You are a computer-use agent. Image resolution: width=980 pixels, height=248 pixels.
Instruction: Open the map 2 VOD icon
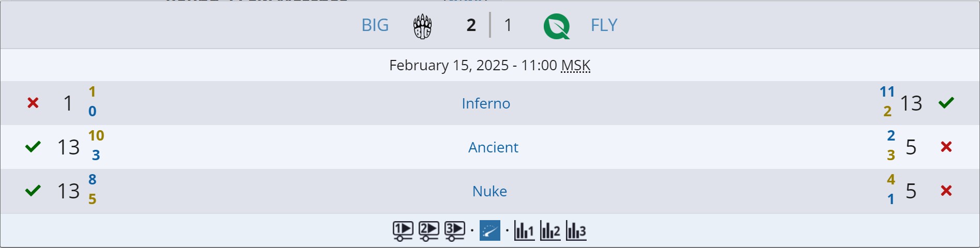coord(428,230)
